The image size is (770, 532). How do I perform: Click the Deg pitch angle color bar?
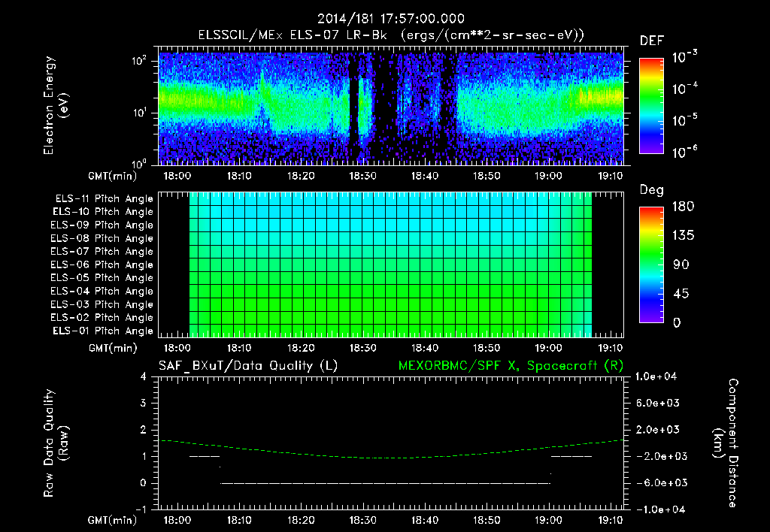click(651, 264)
